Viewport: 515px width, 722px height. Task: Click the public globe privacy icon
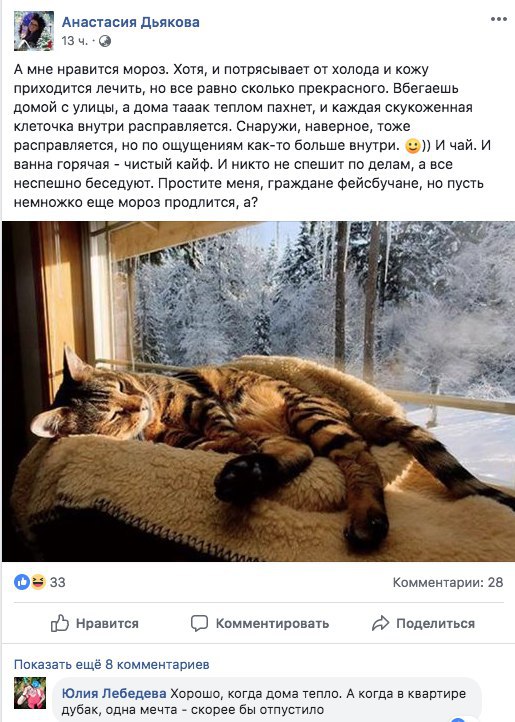tap(105, 41)
